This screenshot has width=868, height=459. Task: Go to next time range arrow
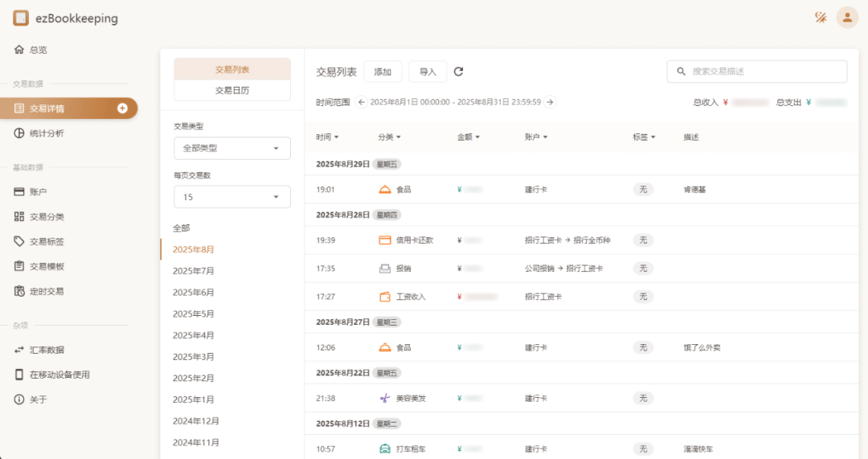(x=550, y=102)
